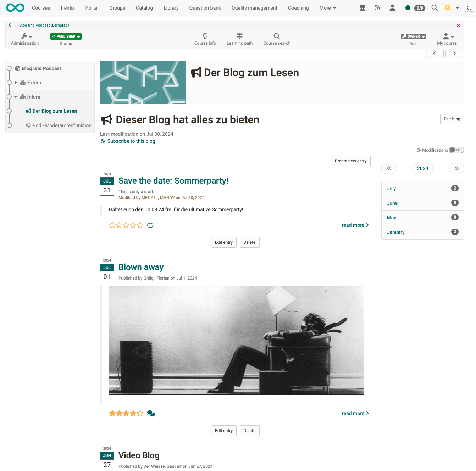The height and width of the screenshot is (471, 476).
Task: Click the Course info lightbulb icon
Action: pyautogui.click(x=205, y=37)
